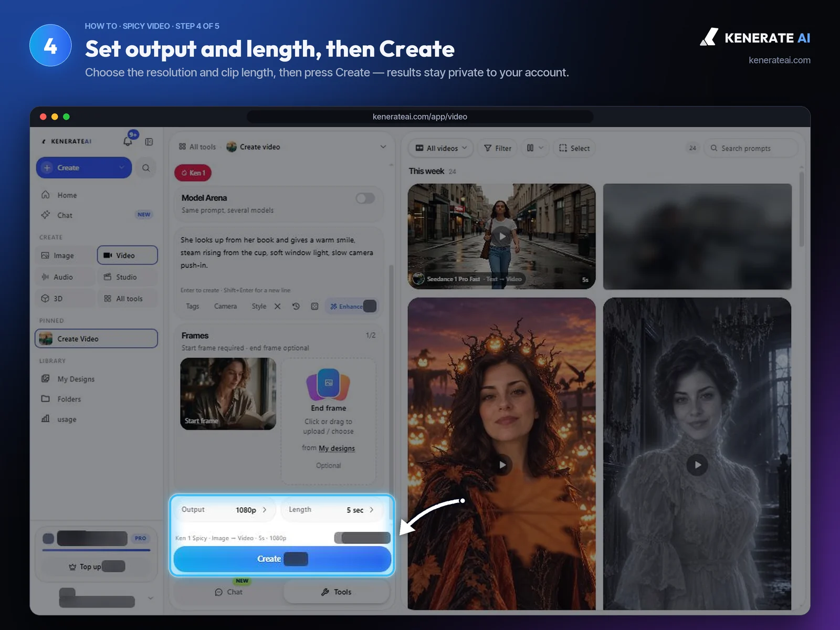This screenshot has width=840, height=630.
Task: Click the browser address bar URL
Action: [x=420, y=117]
